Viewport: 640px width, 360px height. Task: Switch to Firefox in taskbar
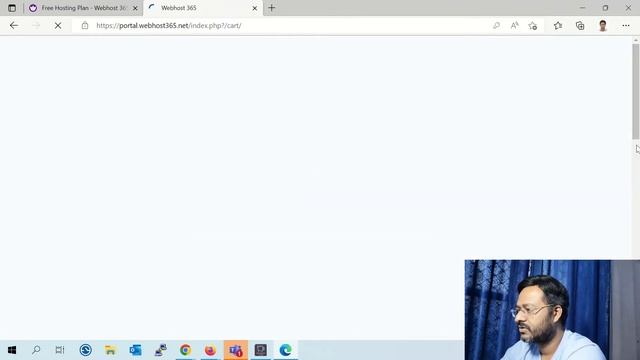(x=210, y=350)
